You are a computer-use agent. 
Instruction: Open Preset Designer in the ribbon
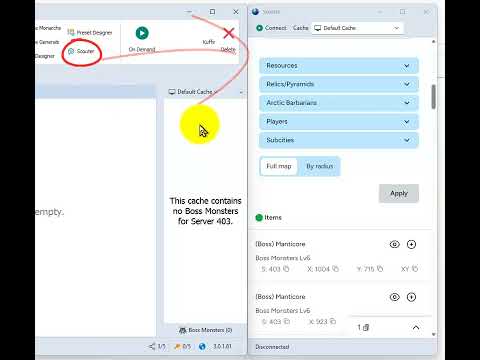coord(90,33)
